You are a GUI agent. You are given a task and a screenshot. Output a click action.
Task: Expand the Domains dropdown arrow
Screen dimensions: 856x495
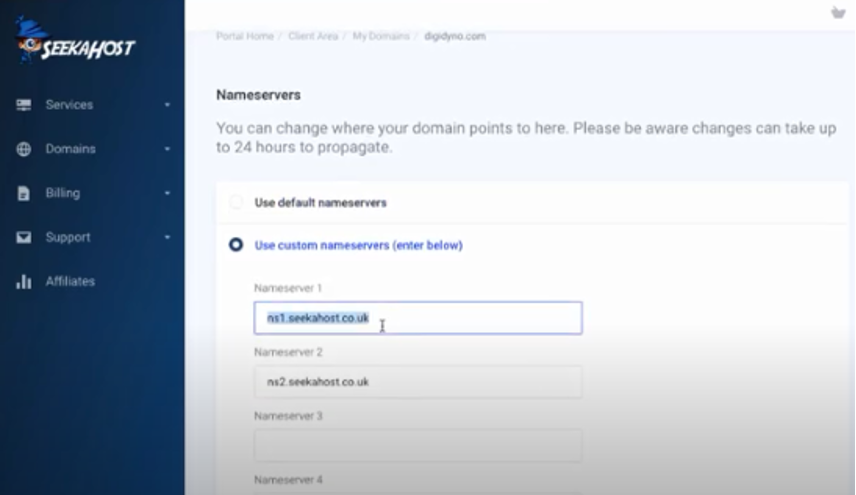(167, 149)
